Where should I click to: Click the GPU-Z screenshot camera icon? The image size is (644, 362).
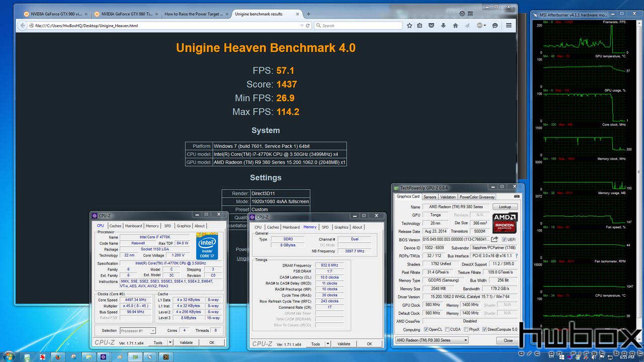pos(516,197)
